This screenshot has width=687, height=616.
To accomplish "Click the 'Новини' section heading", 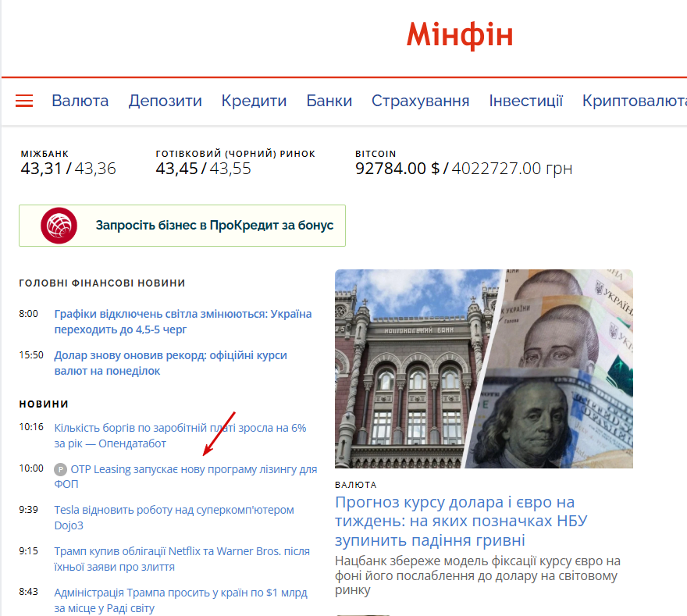I will tap(44, 404).
